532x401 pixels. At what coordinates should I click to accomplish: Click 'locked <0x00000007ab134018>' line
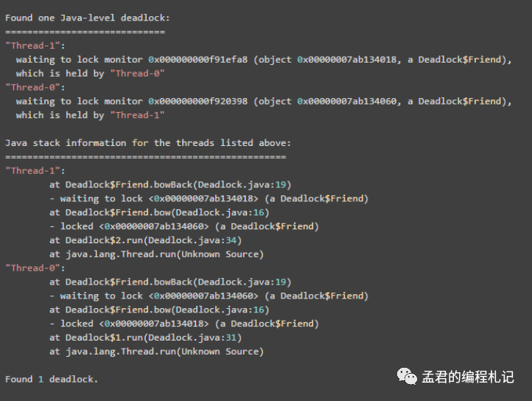[184, 324]
